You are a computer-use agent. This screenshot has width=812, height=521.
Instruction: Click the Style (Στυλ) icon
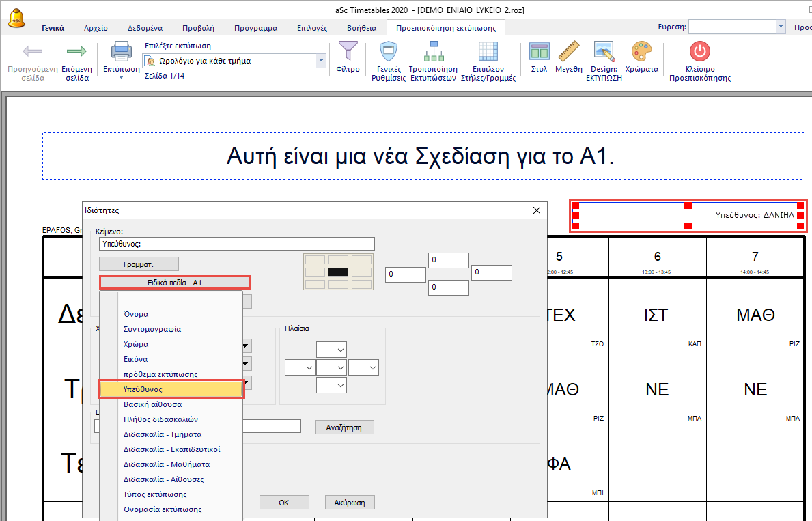pos(539,52)
